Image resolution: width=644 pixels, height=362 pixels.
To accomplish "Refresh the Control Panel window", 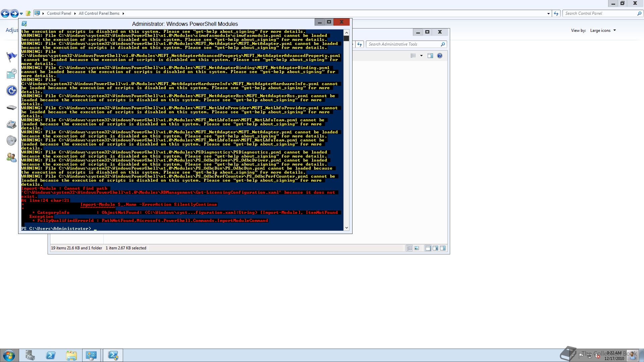I will tap(556, 14).
